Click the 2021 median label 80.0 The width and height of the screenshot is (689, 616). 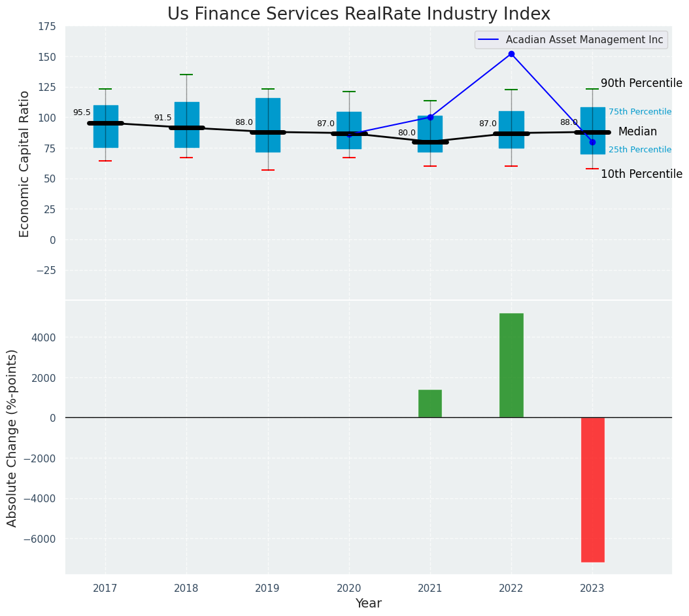coord(407,133)
